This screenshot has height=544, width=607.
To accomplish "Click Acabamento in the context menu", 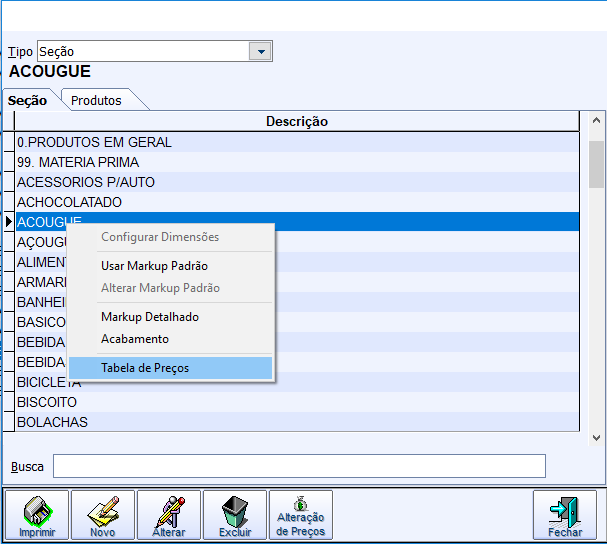I will point(135,339).
